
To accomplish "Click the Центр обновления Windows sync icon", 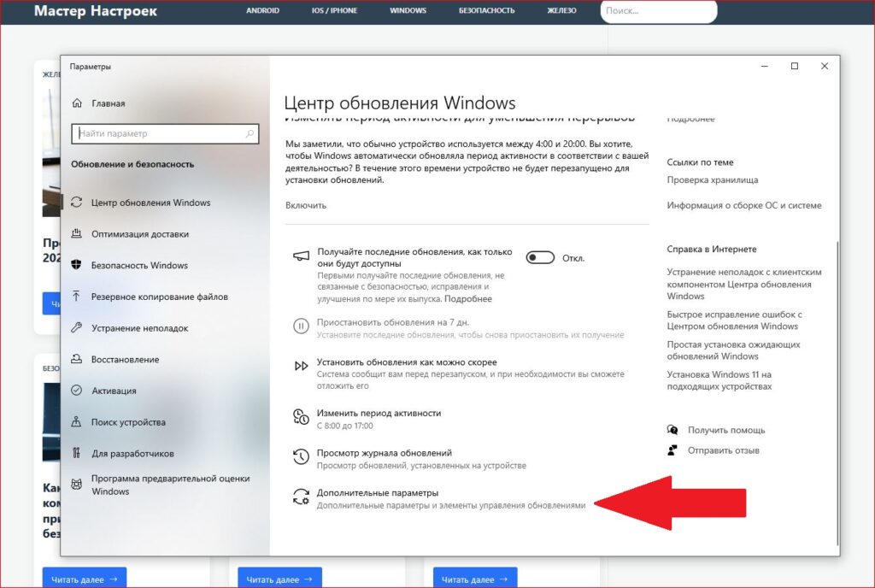I will (76, 202).
